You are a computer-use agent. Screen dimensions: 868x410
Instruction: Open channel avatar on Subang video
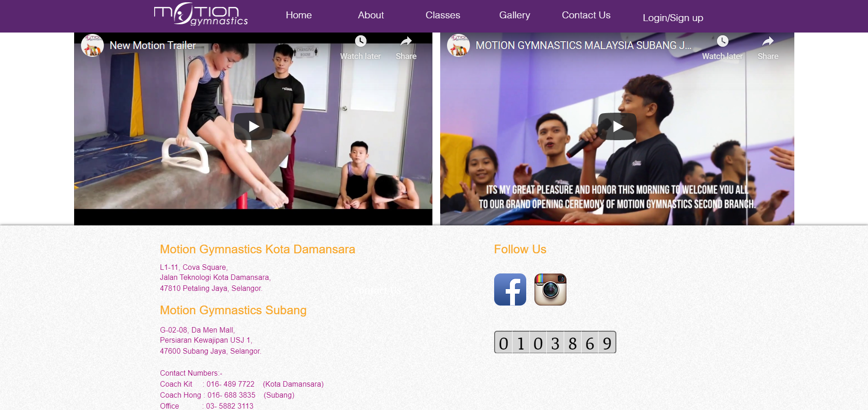[458, 45]
